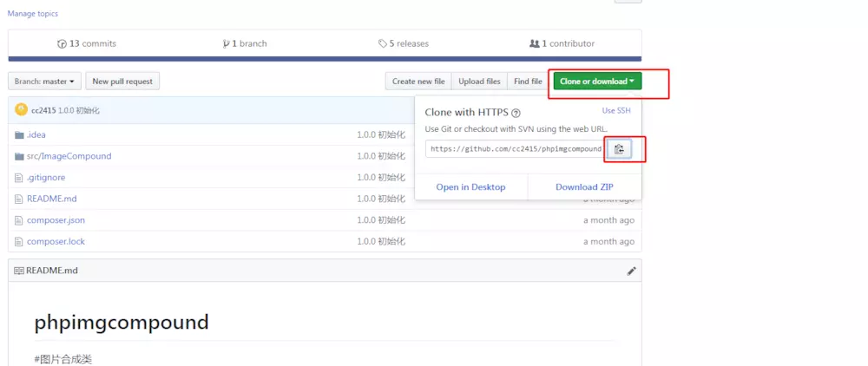Click the Clone with HTTPS heading
Screen dimensions: 868x366
coord(467,112)
